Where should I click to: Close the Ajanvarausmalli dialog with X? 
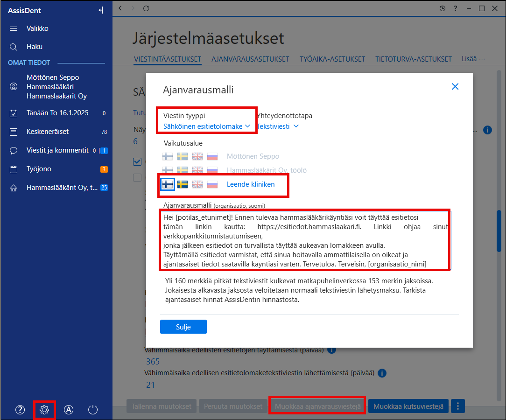pyautogui.click(x=455, y=86)
